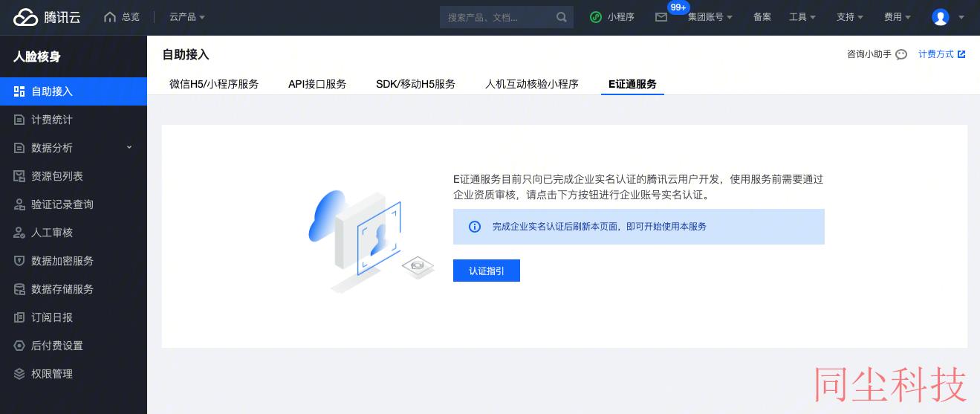
Task: Click the 数据存储服务 database icon
Action: tap(19, 289)
